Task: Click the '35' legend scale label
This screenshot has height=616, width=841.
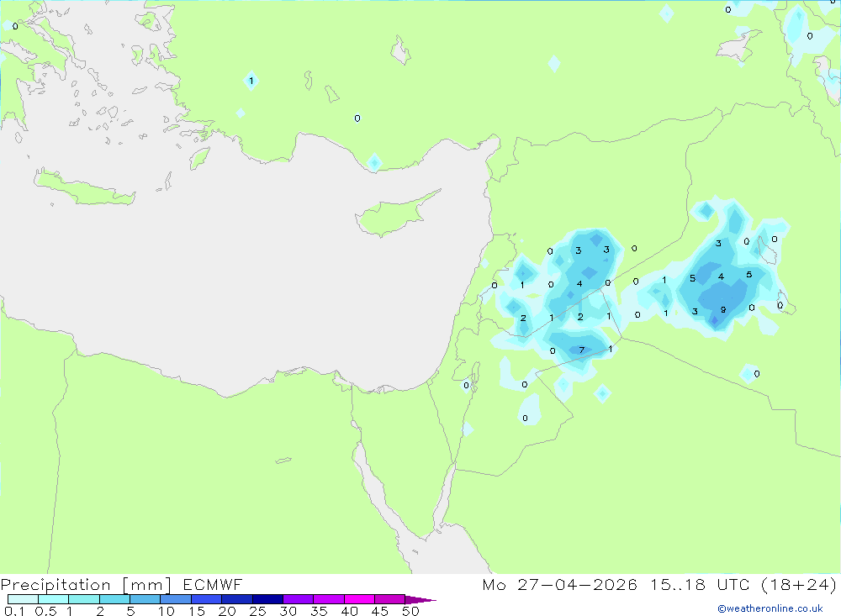Action: (319, 611)
